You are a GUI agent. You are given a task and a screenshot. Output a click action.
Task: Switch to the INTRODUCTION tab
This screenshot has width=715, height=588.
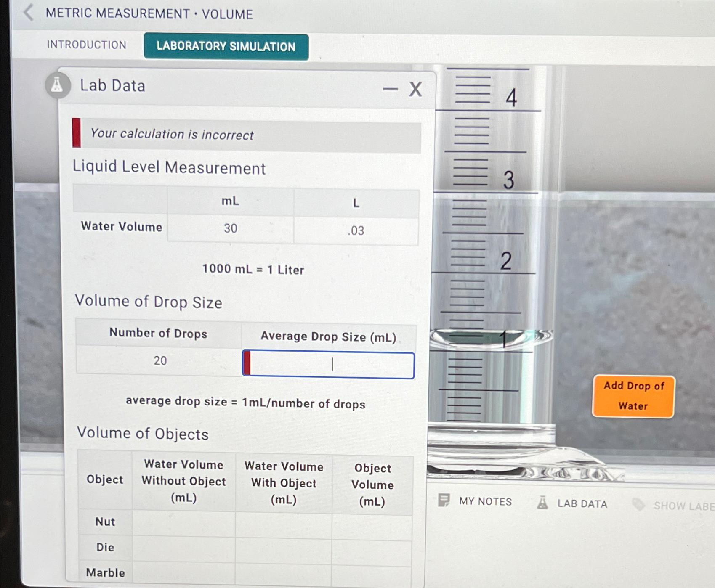[87, 45]
